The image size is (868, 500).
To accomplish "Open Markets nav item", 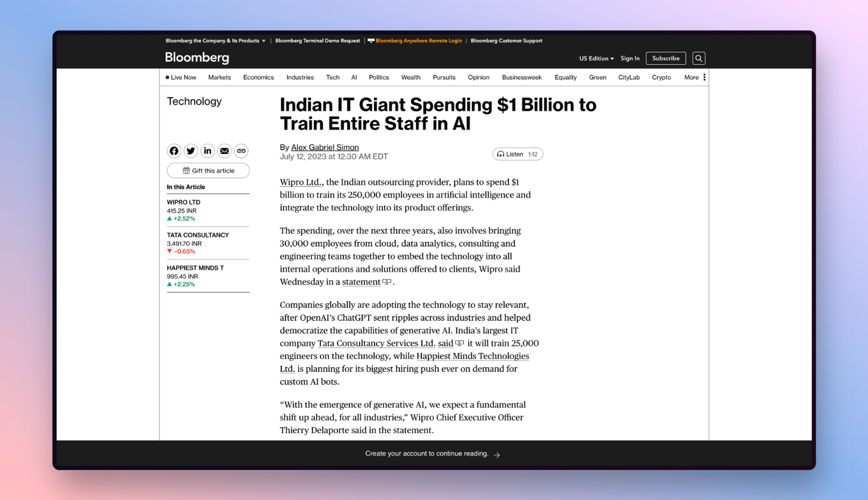I will (220, 77).
